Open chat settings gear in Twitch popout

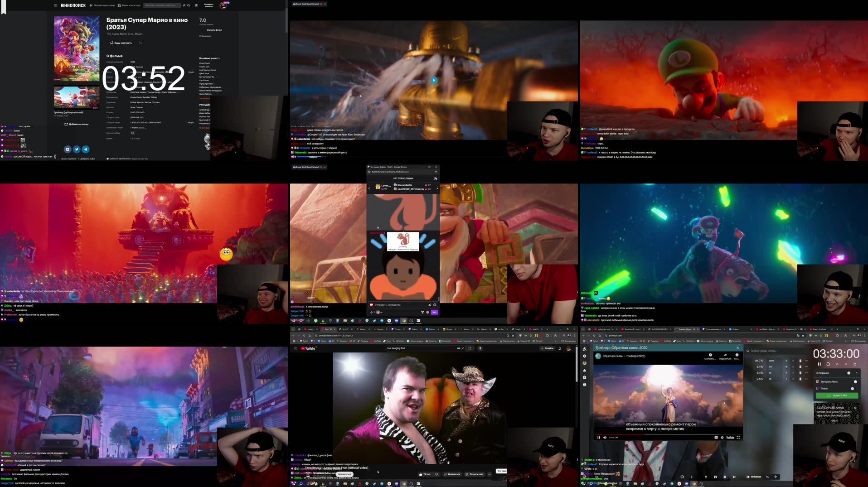coord(427,312)
